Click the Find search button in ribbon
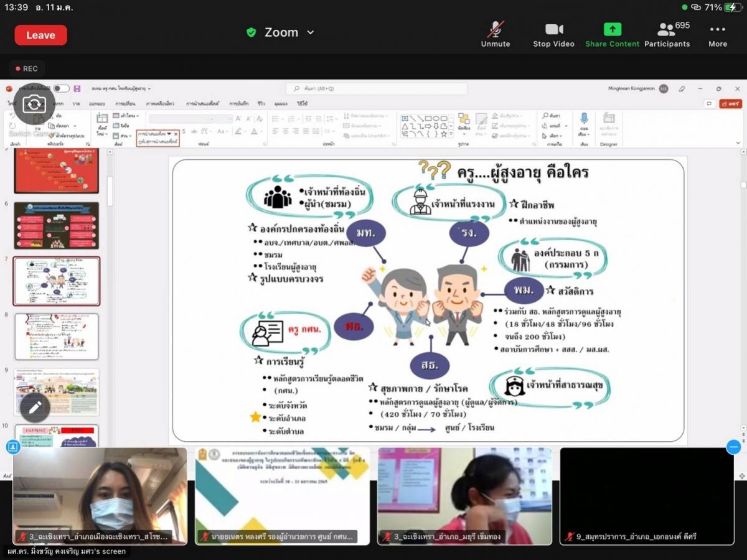 [x=551, y=116]
